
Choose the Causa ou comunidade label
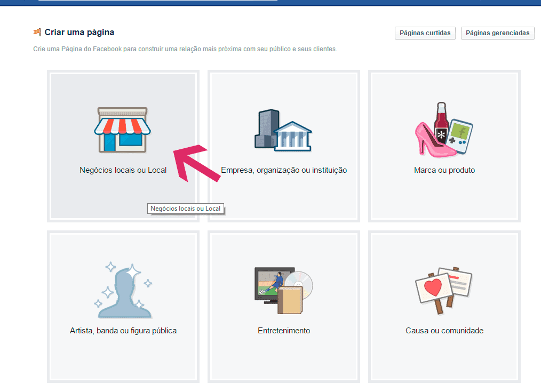444,331
